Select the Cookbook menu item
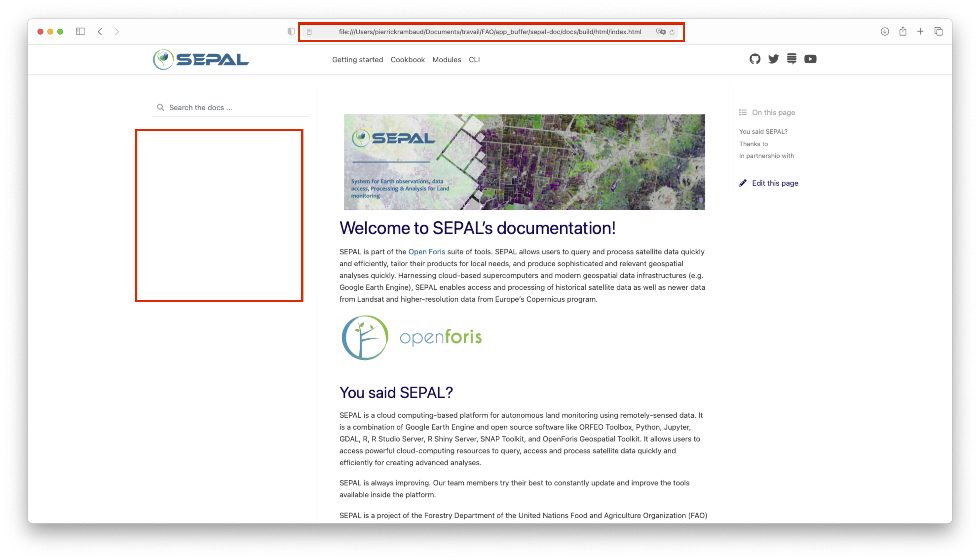The image size is (980, 560). [x=407, y=60]
